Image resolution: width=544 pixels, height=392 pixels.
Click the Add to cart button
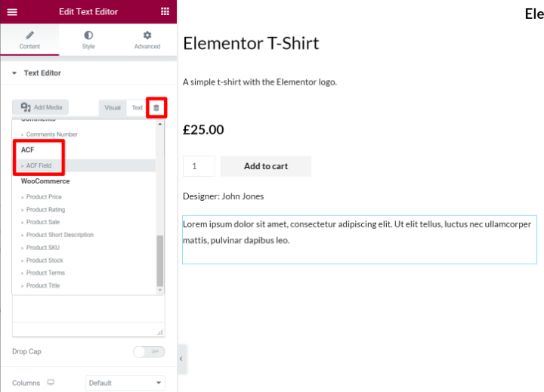tap(265, 166)
